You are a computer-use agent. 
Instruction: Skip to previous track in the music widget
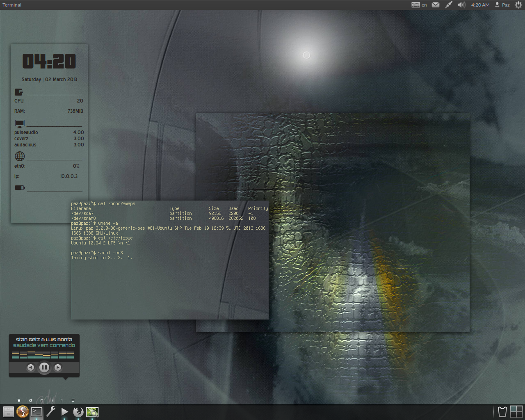[x=31, y=367]
